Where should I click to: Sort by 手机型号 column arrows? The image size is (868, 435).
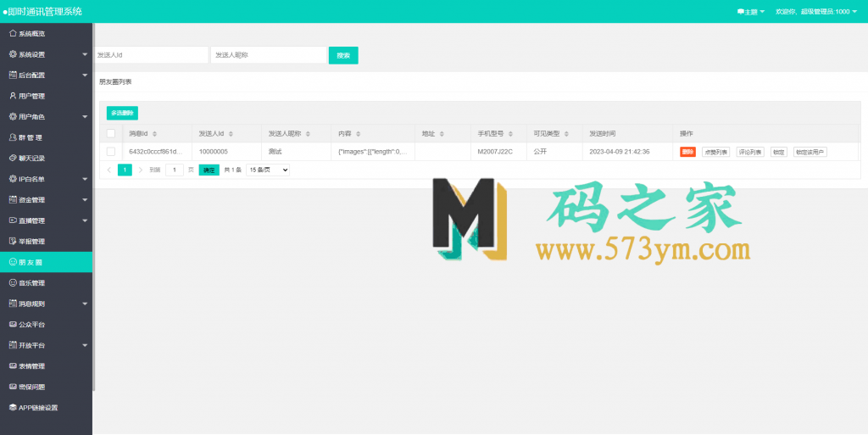510,134
